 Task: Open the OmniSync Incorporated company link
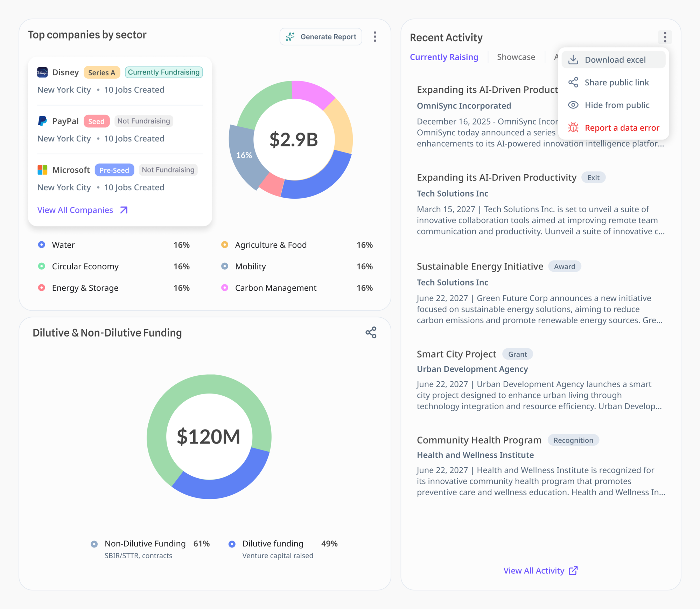(464, 106)
